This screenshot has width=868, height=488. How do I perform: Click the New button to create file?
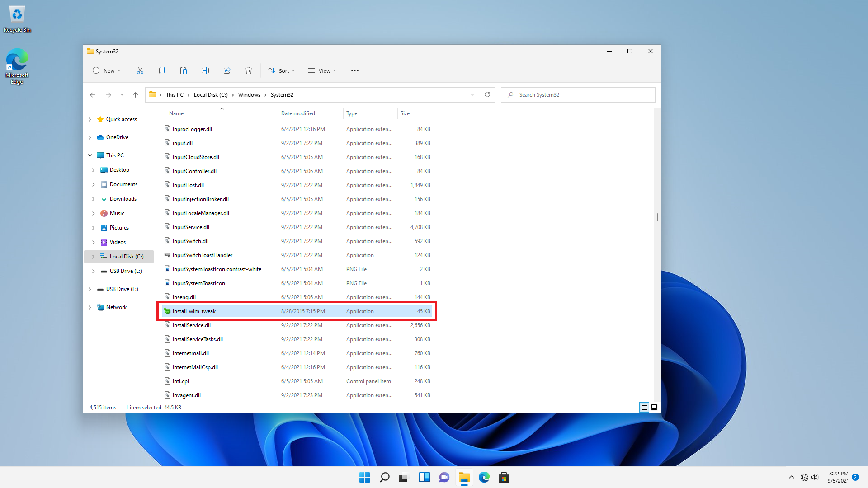[105, 70]
